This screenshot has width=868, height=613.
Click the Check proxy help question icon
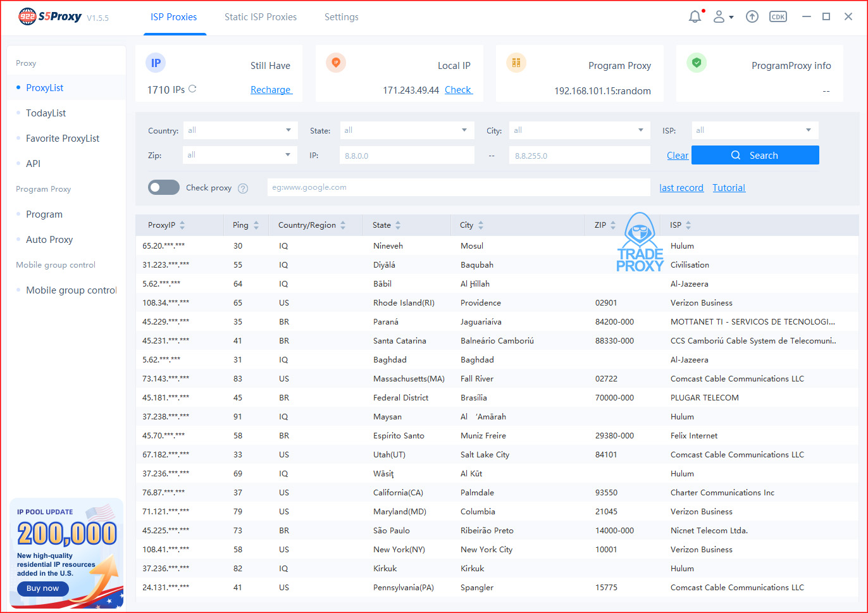pos(243,188)
